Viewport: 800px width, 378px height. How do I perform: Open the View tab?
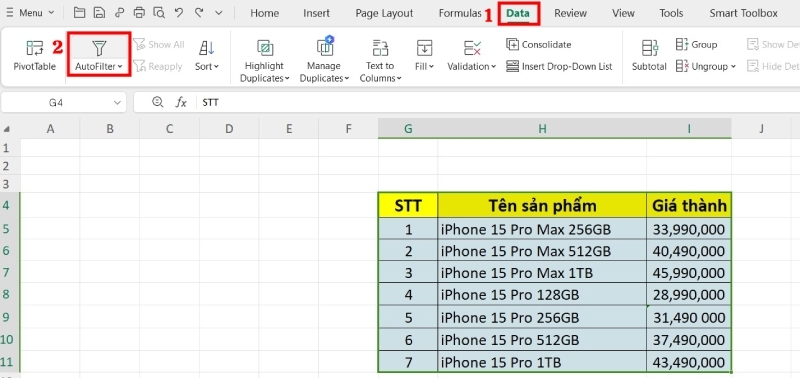[623, 13]
